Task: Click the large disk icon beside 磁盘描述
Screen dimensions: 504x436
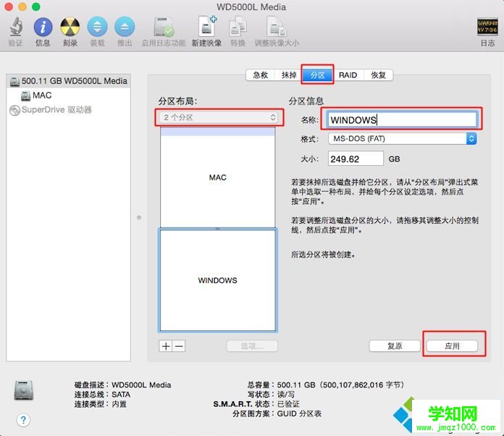Action: coord(24,390)
